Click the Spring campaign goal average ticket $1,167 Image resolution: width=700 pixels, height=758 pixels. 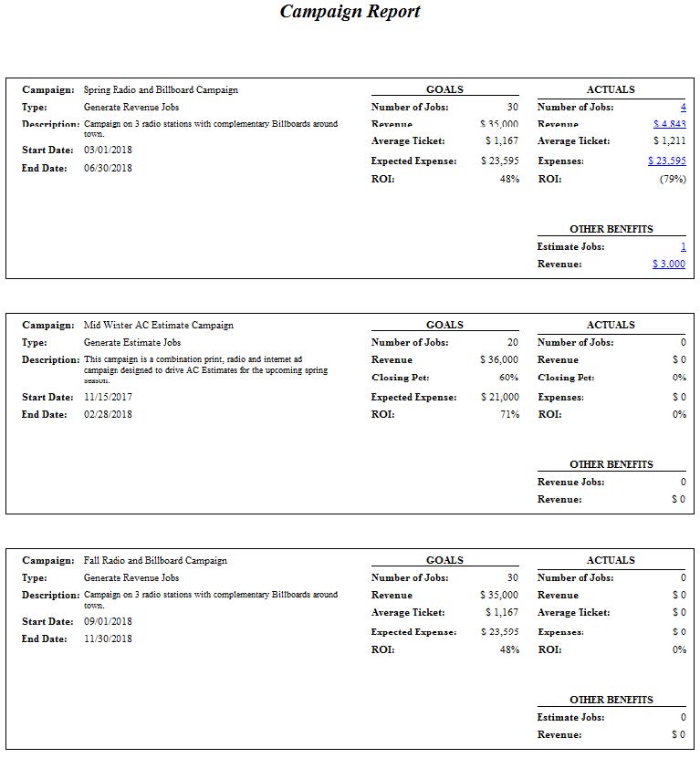click(x=502, y=140)
